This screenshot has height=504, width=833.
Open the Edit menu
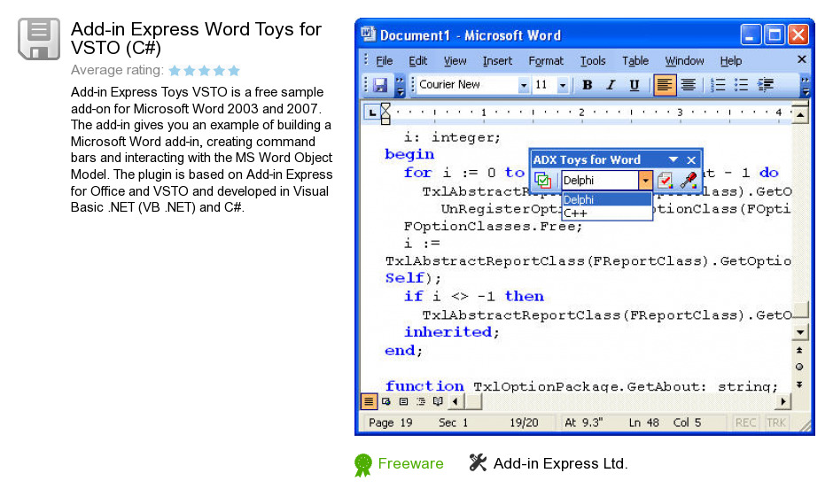[x=417, y=61]
